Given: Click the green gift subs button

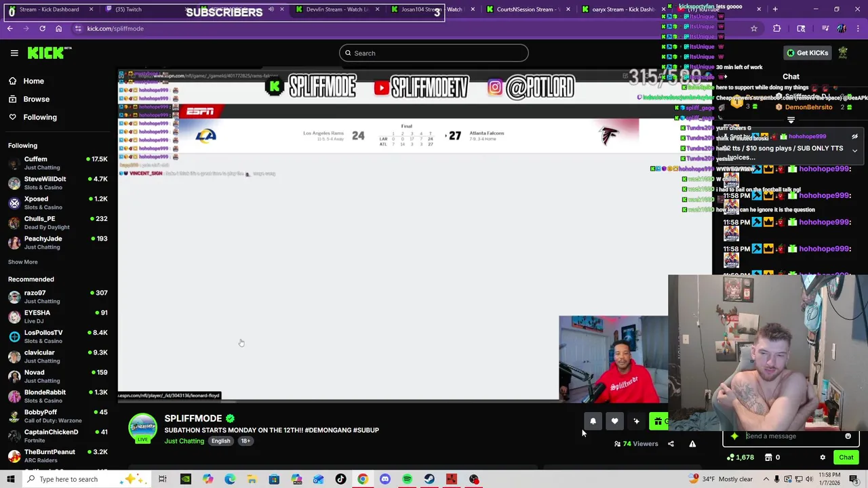Looking at the screenshot, I should [x=658, y=422].
